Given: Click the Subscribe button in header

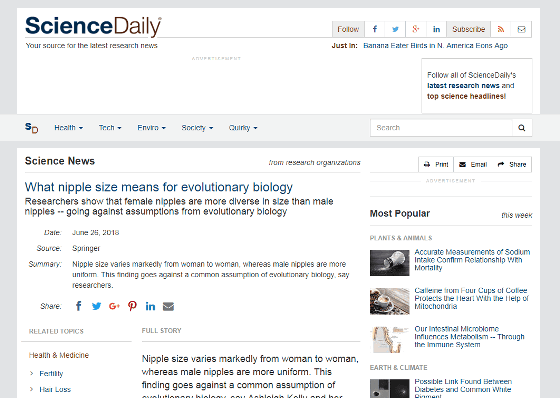Looking at the screenshot, I should pos(469,29).
